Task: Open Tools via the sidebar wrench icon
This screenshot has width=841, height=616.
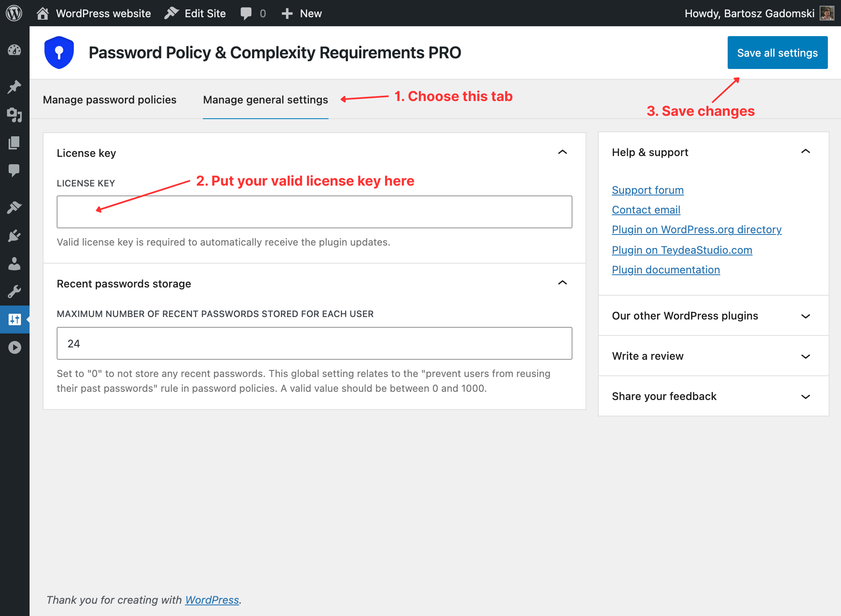Action: click(x=14, y=292)
